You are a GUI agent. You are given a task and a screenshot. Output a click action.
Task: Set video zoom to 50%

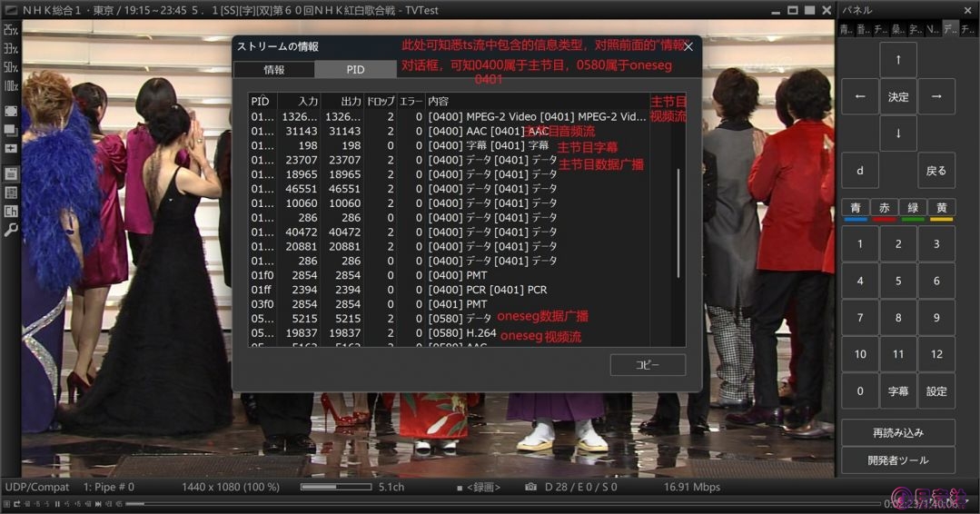click(10, 67)
